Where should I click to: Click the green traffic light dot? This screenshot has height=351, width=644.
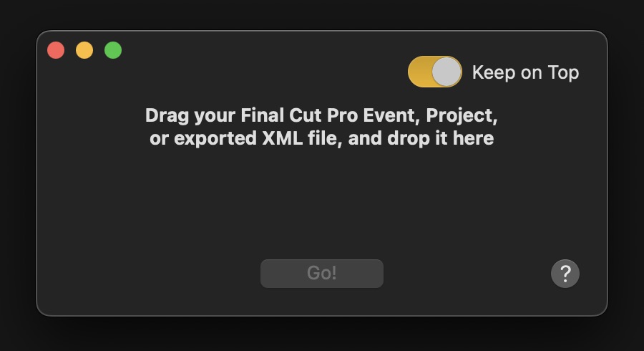coord(113,50)
